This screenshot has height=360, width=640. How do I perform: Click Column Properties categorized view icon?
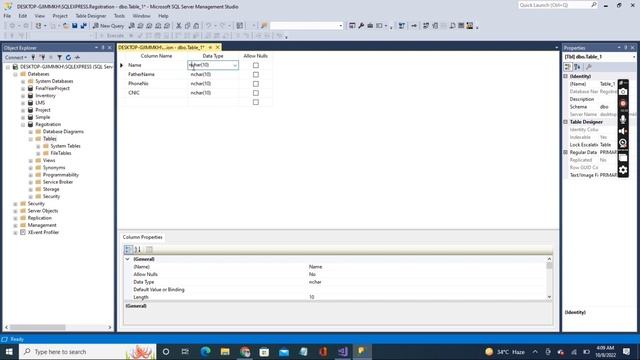128,249
